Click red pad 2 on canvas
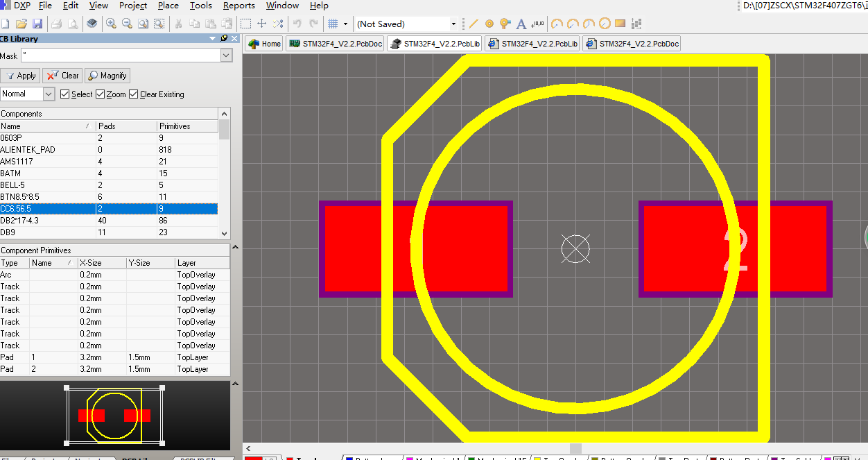 point(736,250)
